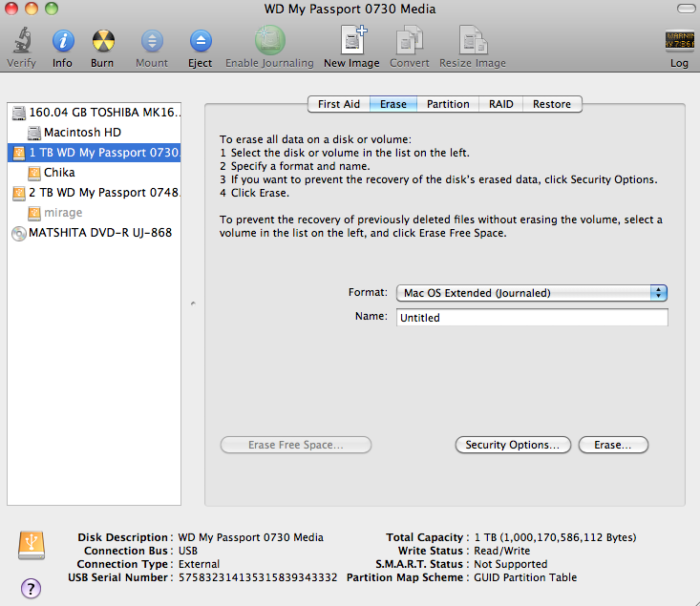Viewport: 700px width, 606px height.
Task: Click Enable Journaling toolbar icon
Action: (269, 40)
